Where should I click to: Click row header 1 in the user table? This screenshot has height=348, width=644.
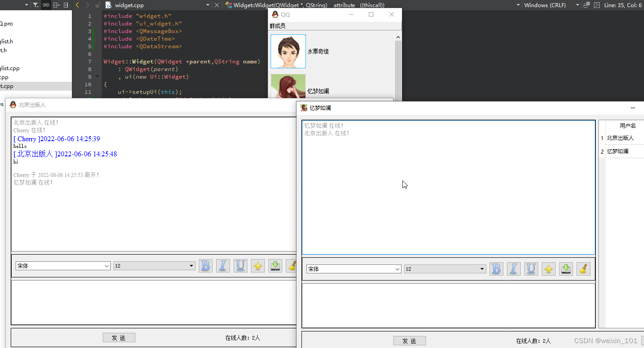[602, 138]
